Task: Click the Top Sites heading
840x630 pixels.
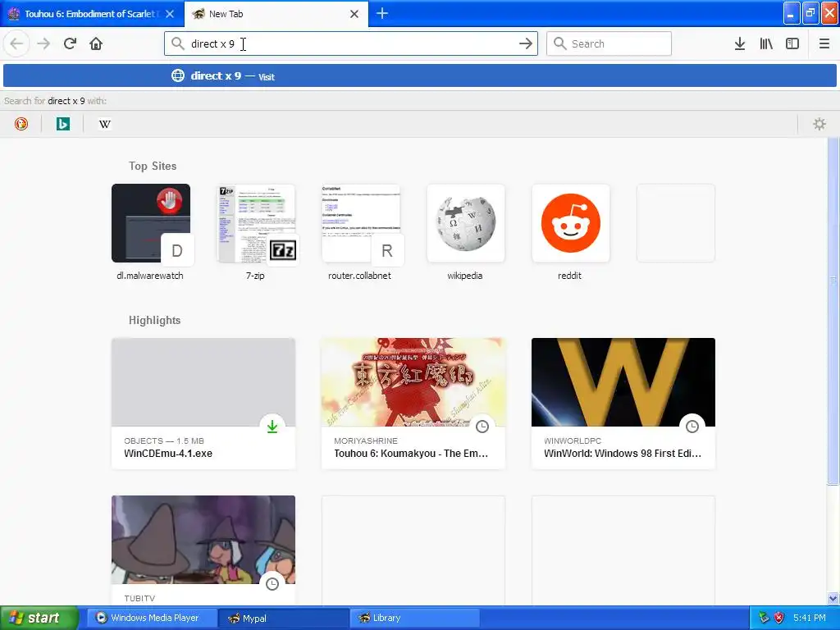Action: [x=153, y=166]
